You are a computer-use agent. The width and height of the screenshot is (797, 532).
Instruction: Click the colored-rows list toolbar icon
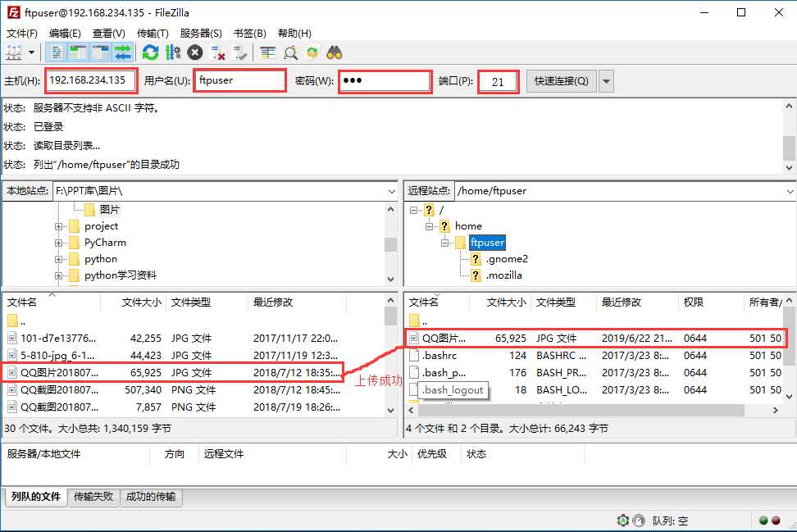(267, 52)
